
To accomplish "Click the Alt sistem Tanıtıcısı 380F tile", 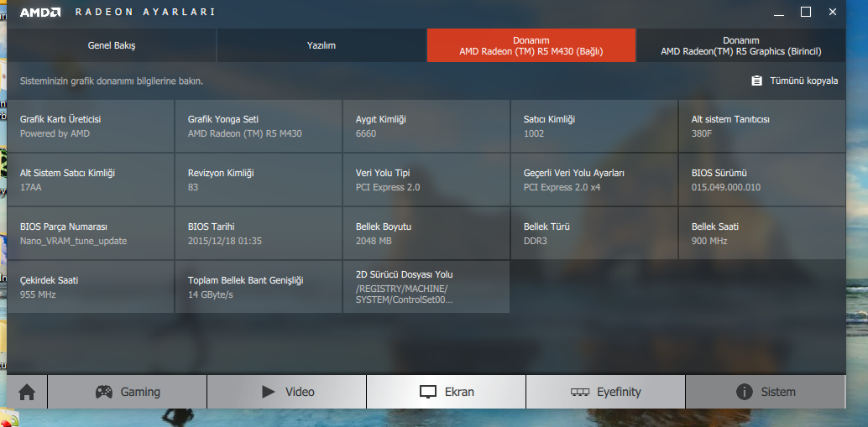I will [x=762, y=126].
